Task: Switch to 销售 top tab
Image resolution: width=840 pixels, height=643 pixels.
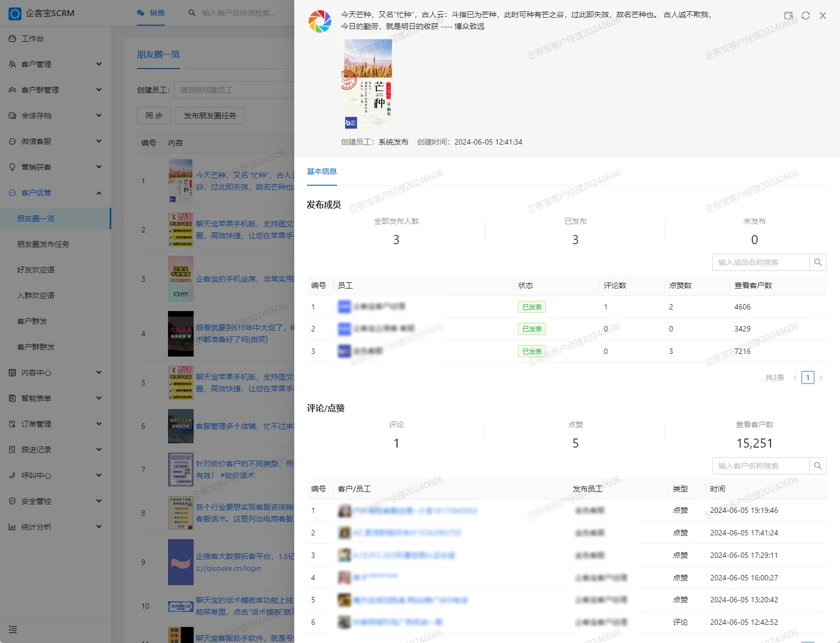Action: pyautogui.click(x=151, y=13)
